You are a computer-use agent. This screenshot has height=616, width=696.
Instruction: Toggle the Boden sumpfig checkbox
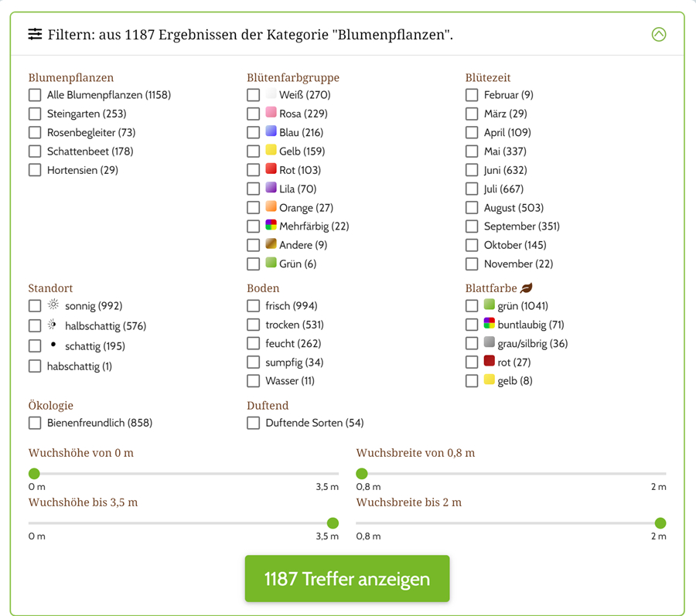tap(254, 362)
